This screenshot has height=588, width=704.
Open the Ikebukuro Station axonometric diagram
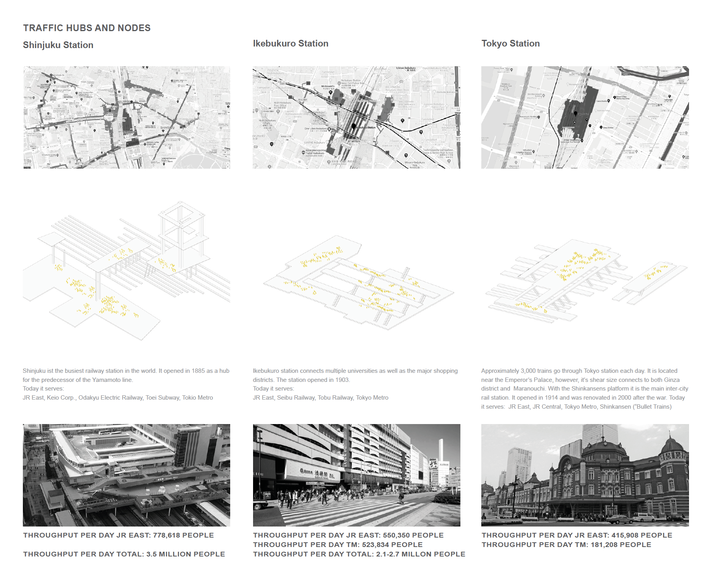point(359,283)
